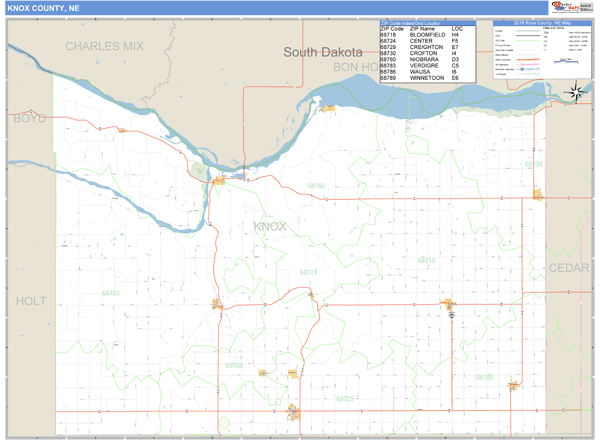Image resolution: width=600 pixels, height=440 pixels.
Task: Click the 2016 Knox County map legend title
Action: pyautogui.click(x=540, y=22)
